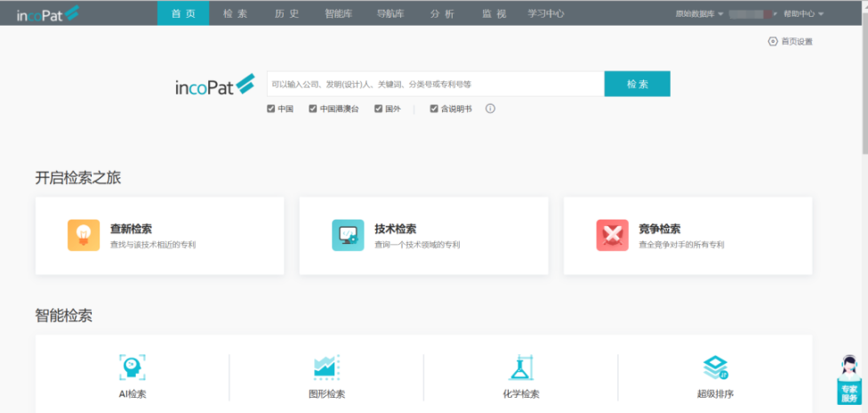
Task: Open the 专家服务 assistant widget
Action: click(849, 380)
